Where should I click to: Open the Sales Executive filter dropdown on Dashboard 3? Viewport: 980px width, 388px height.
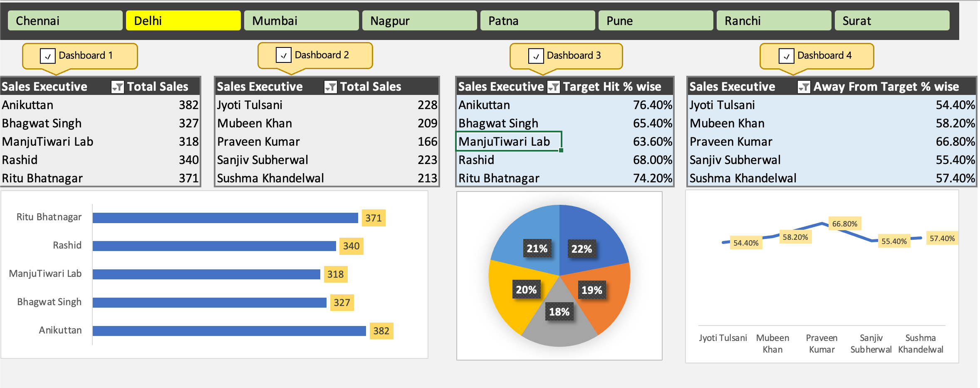coord(554,86)
